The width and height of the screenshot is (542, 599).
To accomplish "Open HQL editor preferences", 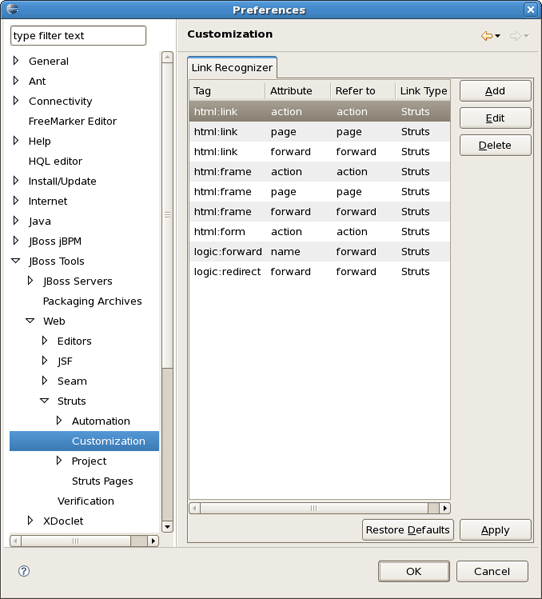I will point(55,161).
